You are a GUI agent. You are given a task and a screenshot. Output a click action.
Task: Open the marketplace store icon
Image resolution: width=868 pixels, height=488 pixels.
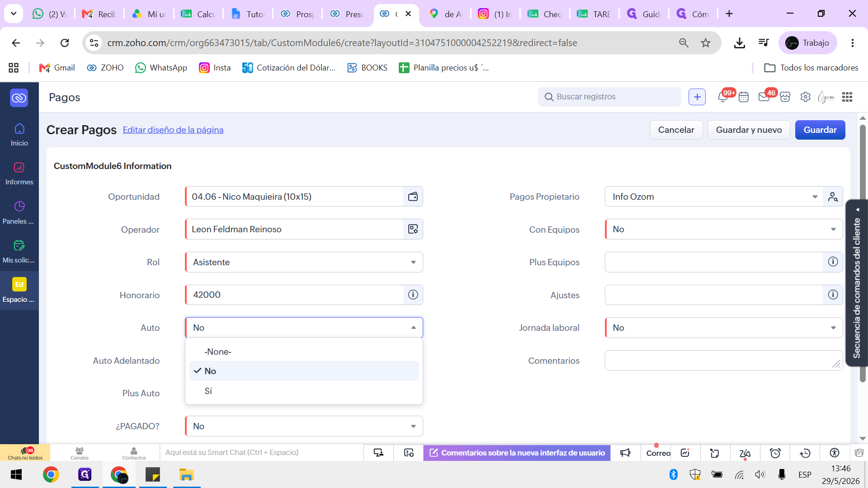pyautogui.click(x=785, y=97)
